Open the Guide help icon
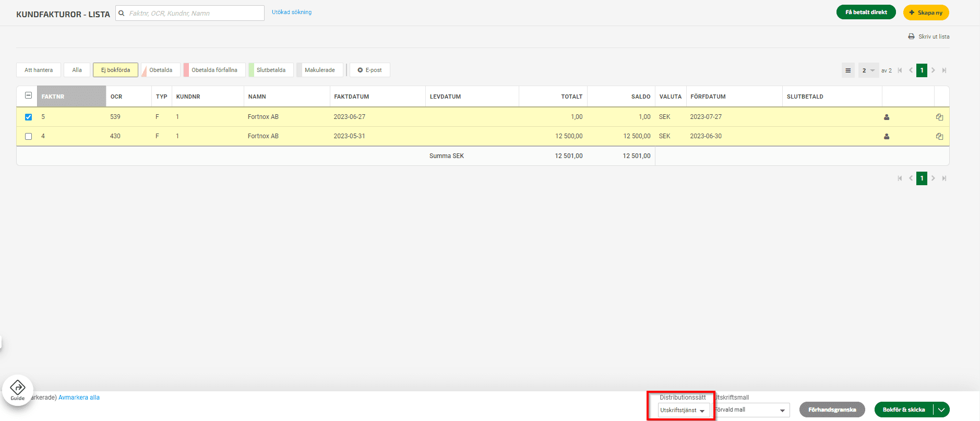Image resolution: width=980 pixels, height=421 pixels. [x=18, y=390]
